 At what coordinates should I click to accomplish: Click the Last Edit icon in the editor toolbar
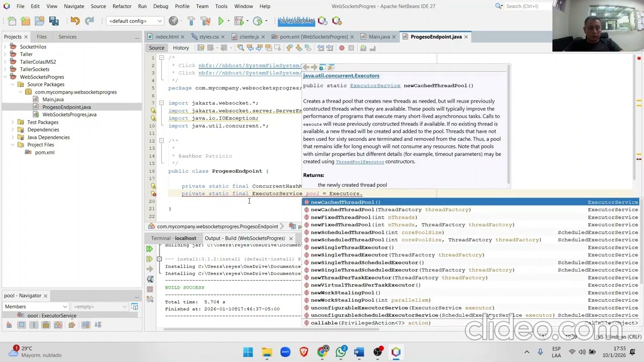[x=201, y=48]
